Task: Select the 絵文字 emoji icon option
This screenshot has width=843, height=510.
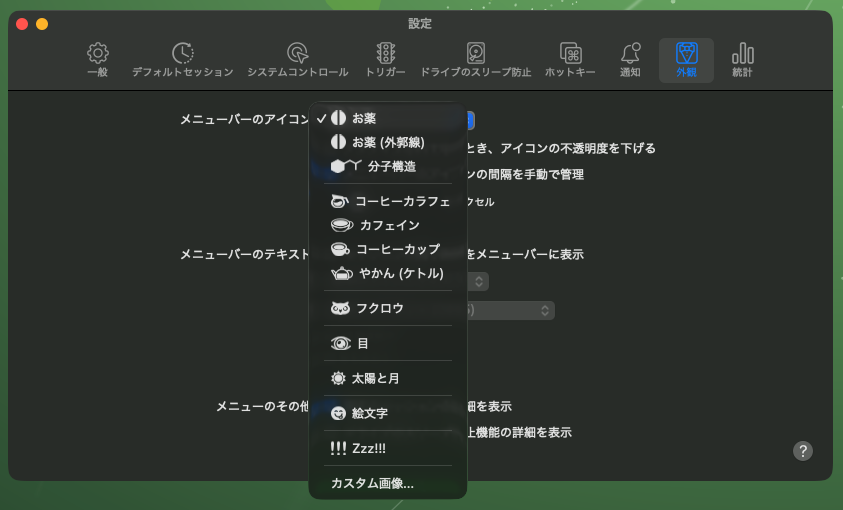Action: point(388,413)
